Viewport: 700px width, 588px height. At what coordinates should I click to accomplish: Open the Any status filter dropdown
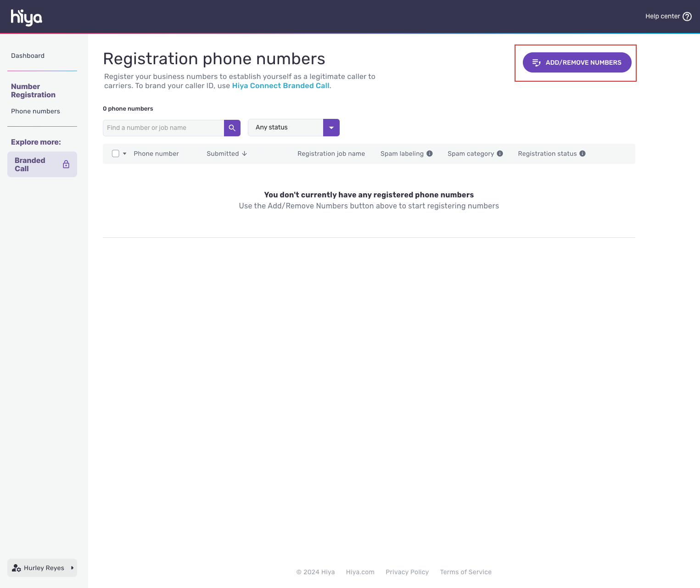point(331,128)
